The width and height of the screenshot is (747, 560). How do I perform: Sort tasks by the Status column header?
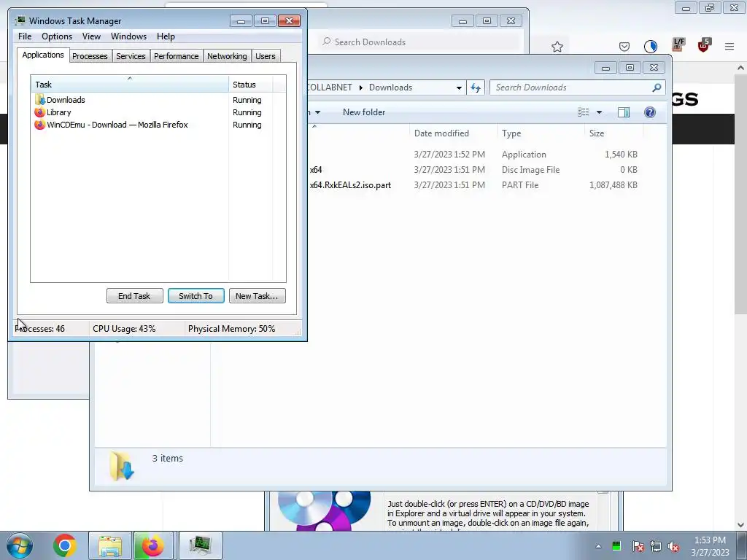(x=251, y=85)
